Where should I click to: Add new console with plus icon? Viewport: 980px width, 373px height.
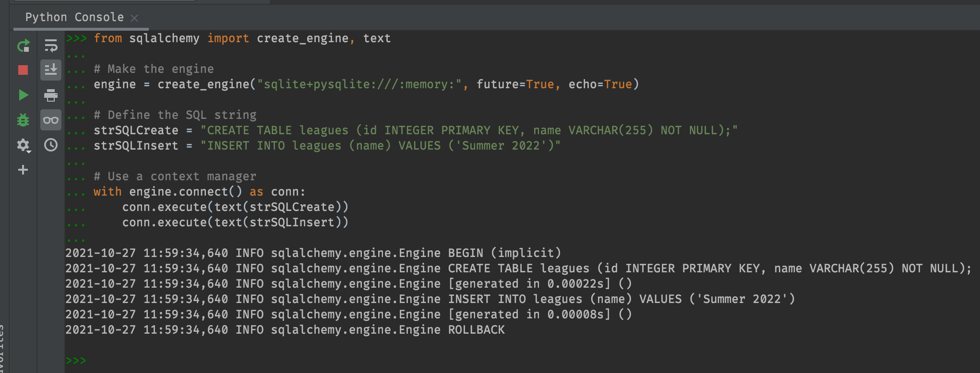(23, 170)
